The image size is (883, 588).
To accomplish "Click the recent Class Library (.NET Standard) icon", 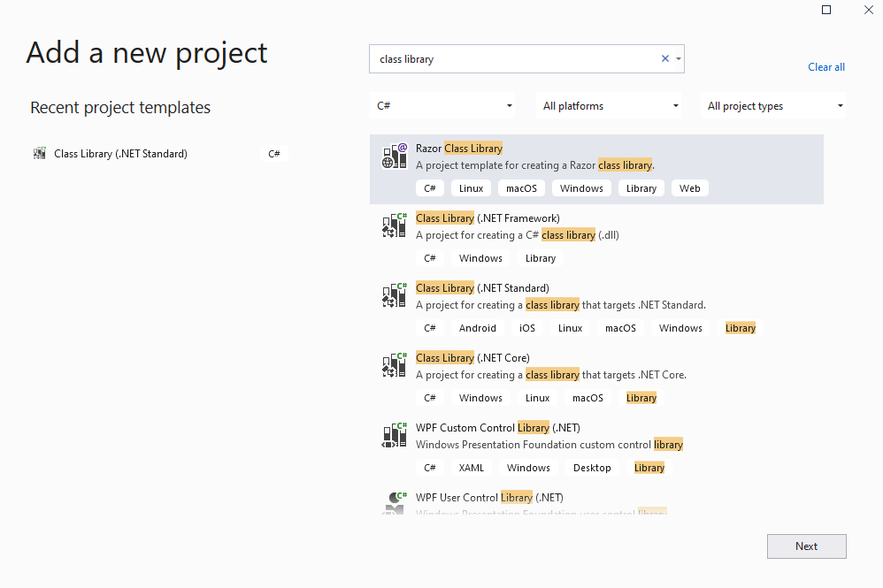I will pos(40,154).
